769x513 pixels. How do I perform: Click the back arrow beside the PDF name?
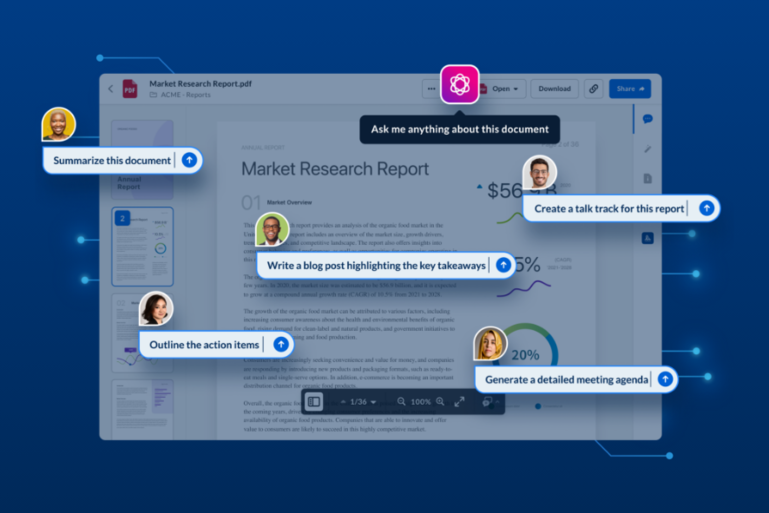pyautogui.click(x=110, y=89)
